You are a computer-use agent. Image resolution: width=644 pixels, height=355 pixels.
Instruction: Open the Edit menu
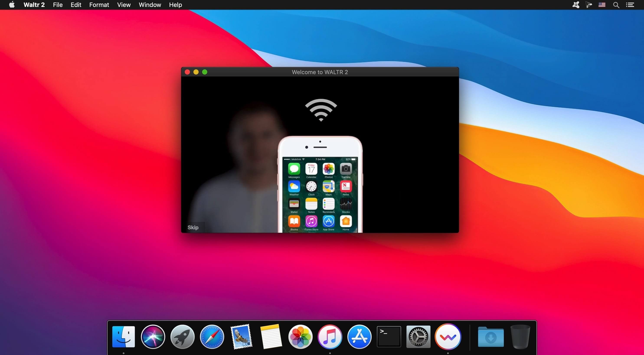coord(76,5)
